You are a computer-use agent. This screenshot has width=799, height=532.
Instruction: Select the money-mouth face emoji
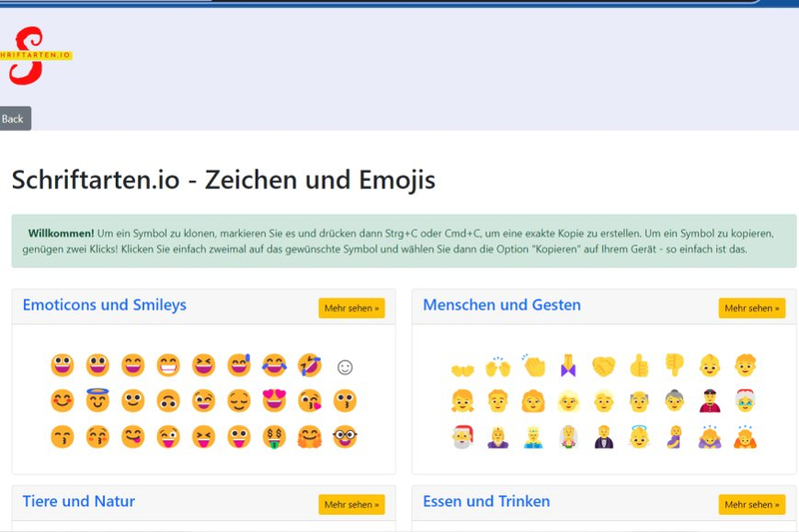click(274, 436)
